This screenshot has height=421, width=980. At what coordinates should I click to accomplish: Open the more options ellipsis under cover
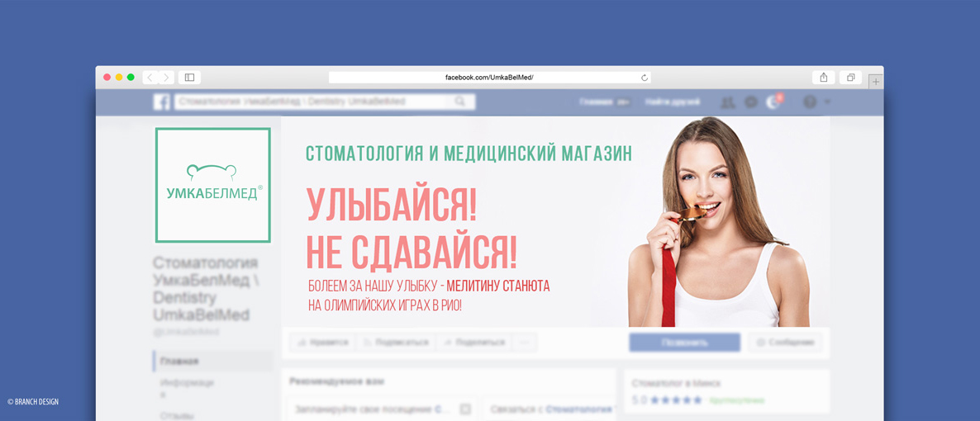coord(524,343)
